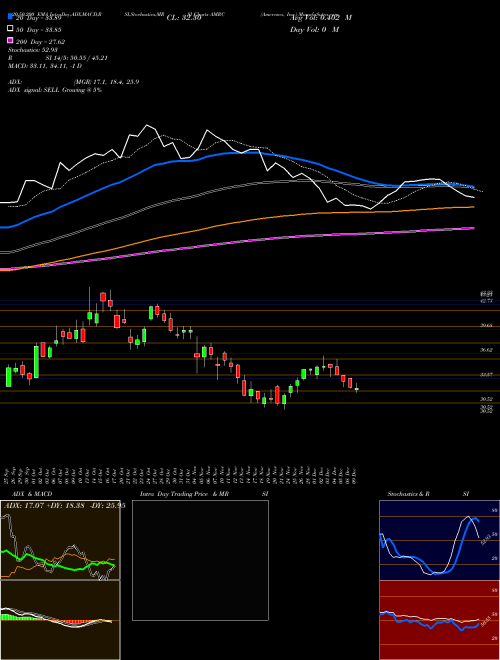500x660 pixels.
Task: Open the ADX indicator chart thumbnail
Action: tap(60, 540)
